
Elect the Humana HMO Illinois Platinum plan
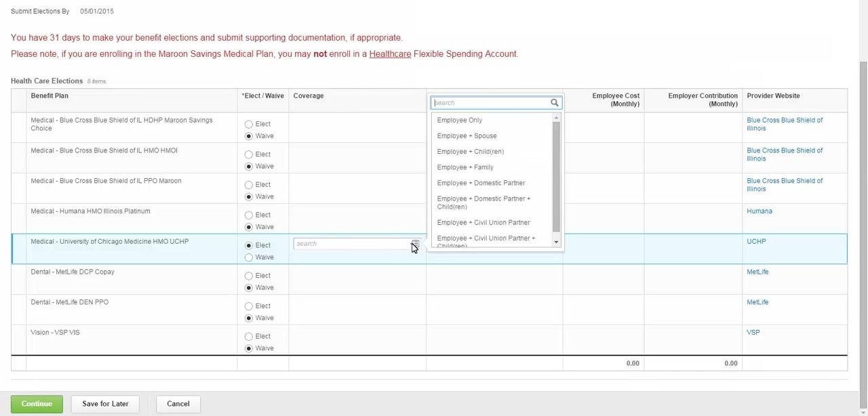point(249,215)
